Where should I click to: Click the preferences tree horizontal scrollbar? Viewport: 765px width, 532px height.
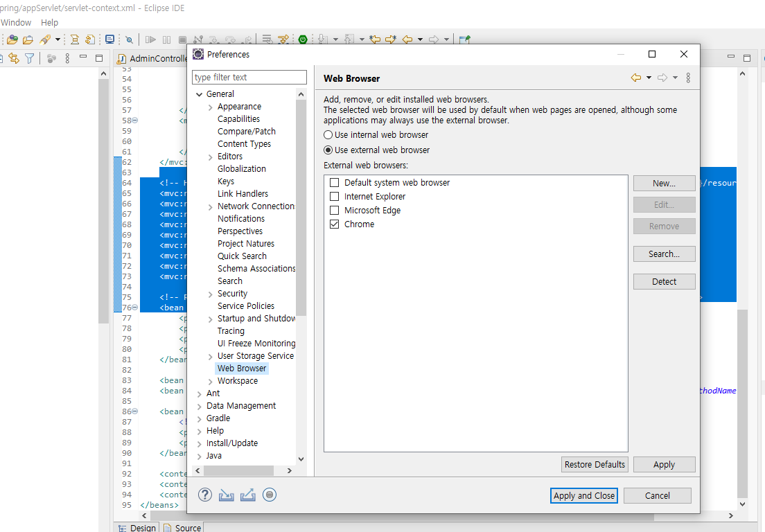[238, 470]
